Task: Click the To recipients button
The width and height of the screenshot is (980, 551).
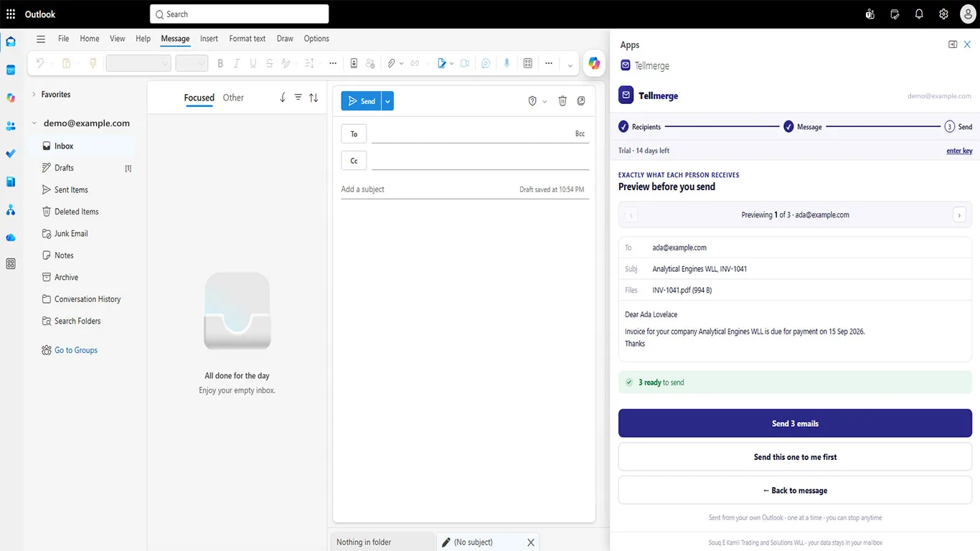Action: (x=354, y=134)
